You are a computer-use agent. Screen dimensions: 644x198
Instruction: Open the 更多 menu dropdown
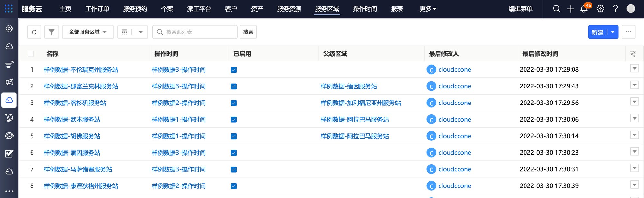(x=428, y=9)
